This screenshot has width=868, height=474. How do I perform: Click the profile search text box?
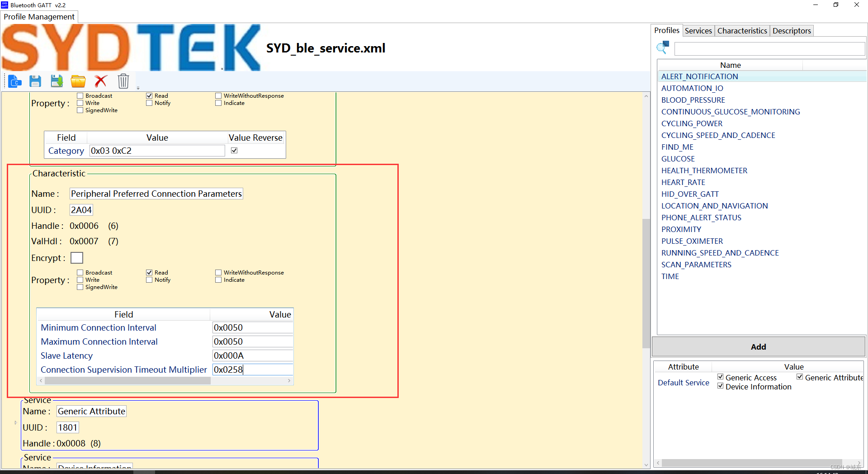pos(769,49)
